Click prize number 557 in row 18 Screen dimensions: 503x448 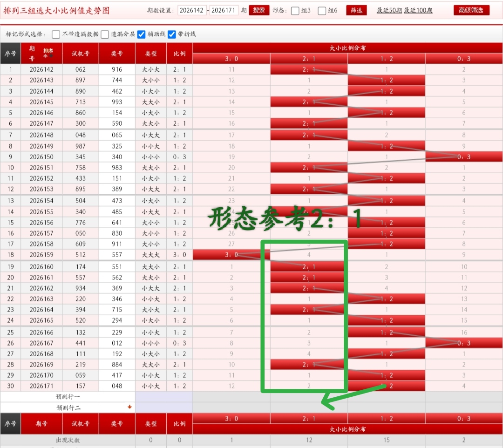click(117, 255)
